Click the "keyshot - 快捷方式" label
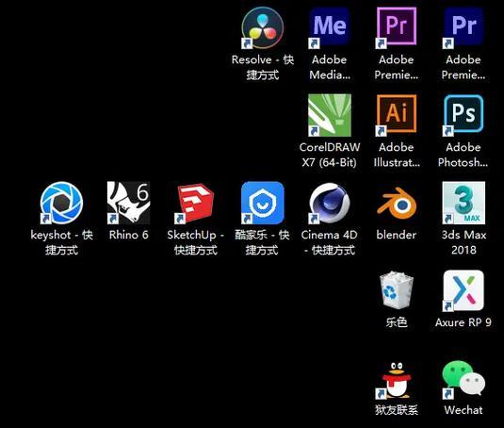 pyautogui.click(x=61, y=242)
